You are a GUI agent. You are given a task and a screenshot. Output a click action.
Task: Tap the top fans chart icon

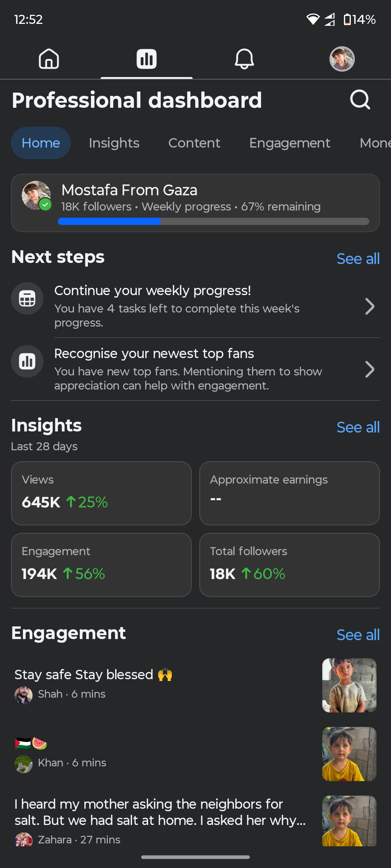pos(27,361)
